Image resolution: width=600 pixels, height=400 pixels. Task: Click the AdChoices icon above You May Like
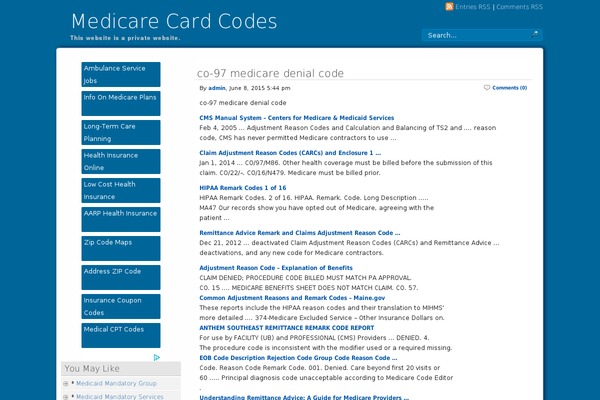[157, 358]
